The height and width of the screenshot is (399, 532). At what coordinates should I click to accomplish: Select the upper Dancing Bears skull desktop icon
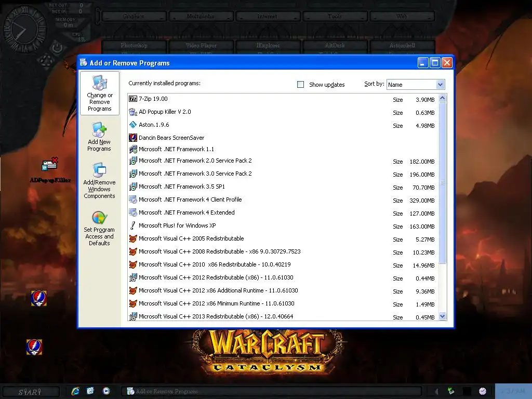(39, 298)
